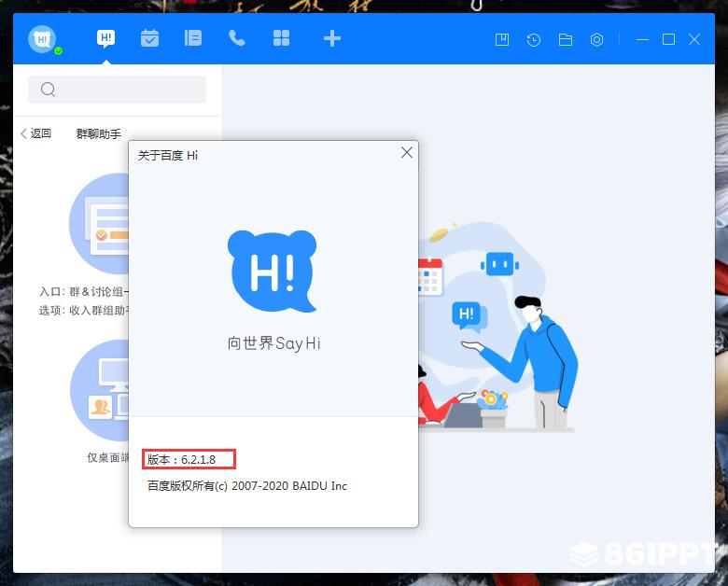Open the phone calls tab
Screen dimensions: 728x586
[x=237, y=38]
